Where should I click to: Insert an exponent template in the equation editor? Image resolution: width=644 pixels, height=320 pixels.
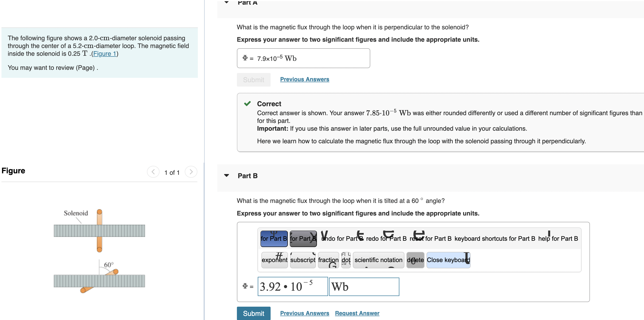pos(274,260)
